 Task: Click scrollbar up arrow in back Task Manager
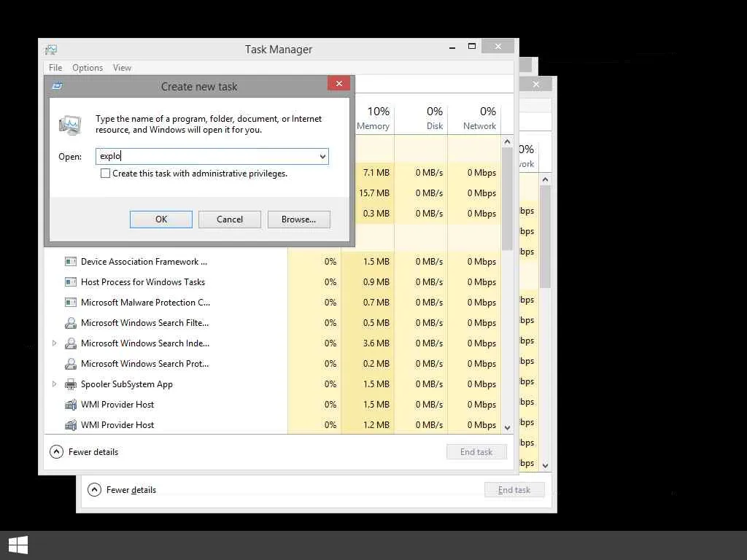[x=546, y=179]
